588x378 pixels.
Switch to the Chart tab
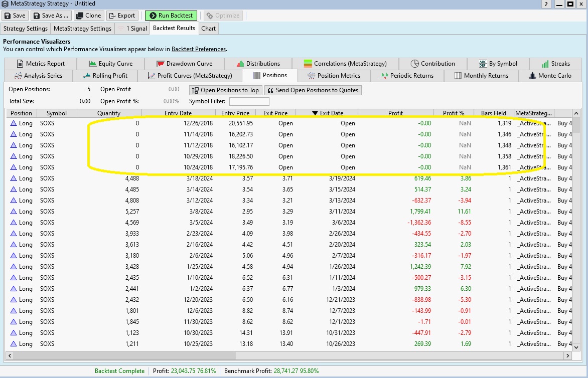pyautogui.click(x=208, y=29)
